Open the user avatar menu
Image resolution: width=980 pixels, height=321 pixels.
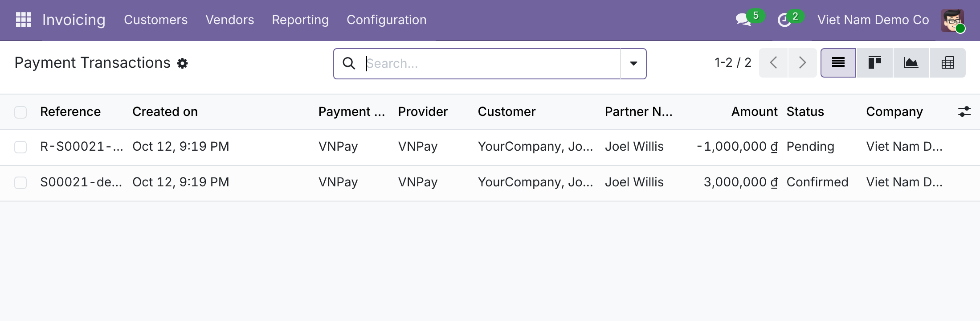pos(952,20)
